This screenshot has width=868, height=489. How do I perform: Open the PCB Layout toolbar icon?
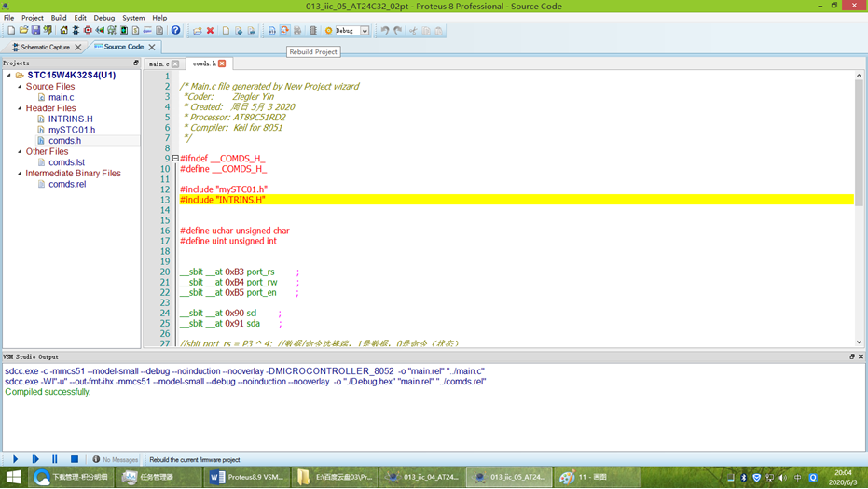click(x=88, y=31)
